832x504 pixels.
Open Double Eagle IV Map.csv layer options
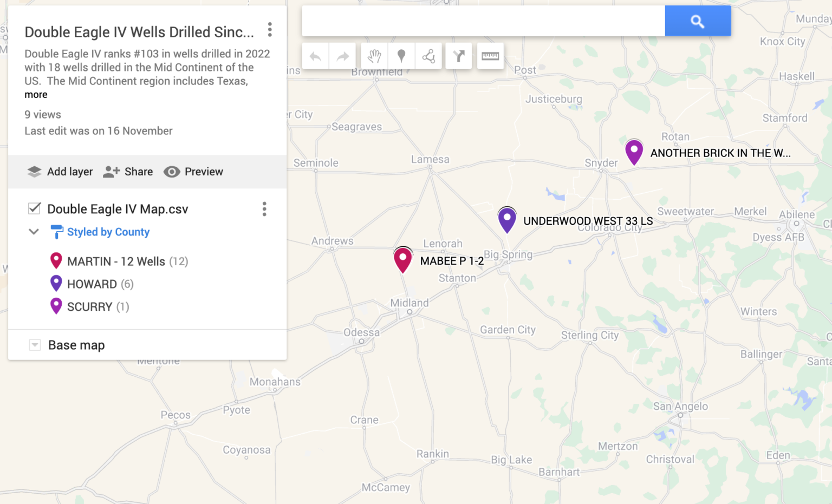(x=264, y=209)
